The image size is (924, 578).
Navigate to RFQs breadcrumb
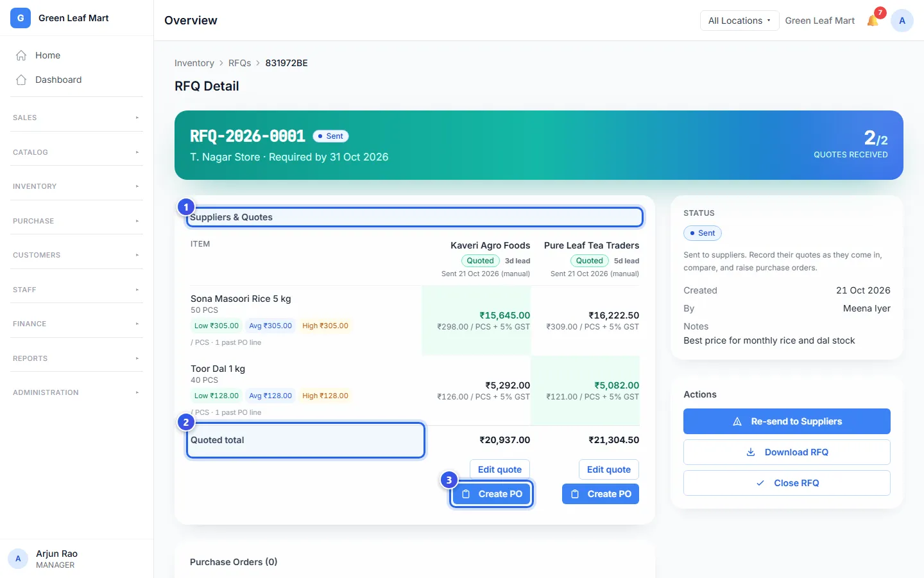(239, 63)
